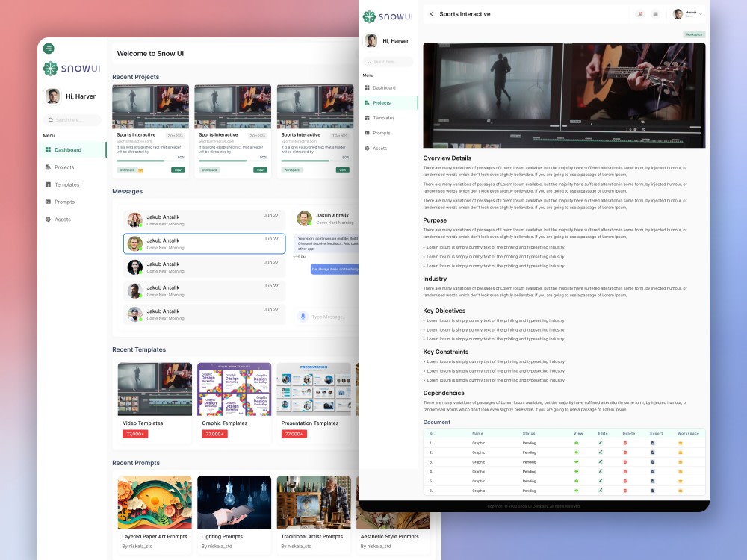Click the Overview Details heading
Viewport: 747px width, 560px height.
point(447,158)
